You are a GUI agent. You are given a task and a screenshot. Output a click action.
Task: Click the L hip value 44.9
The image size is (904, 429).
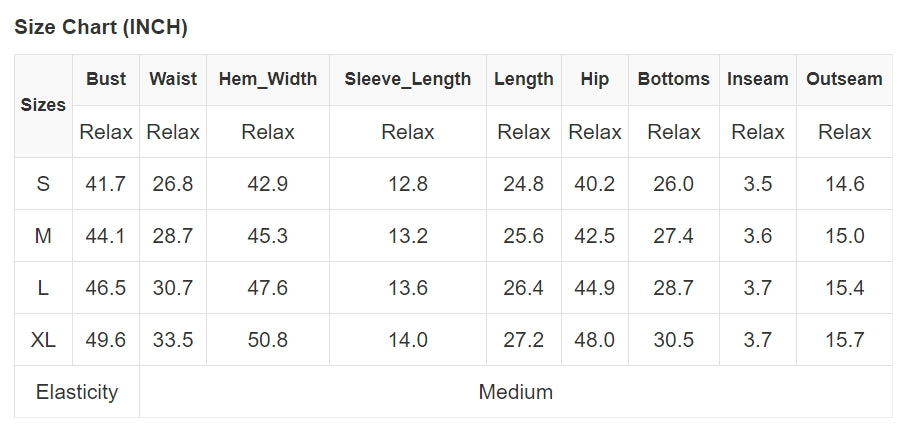tap(595, 288)
